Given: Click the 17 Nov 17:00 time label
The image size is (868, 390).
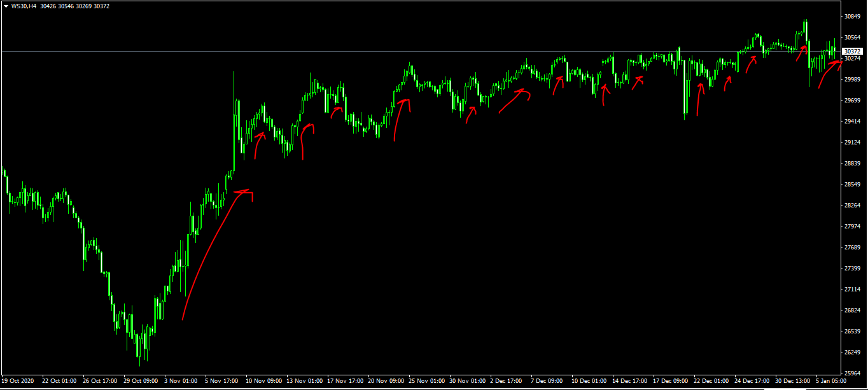Looking at the screenshot, I should 346,381.
